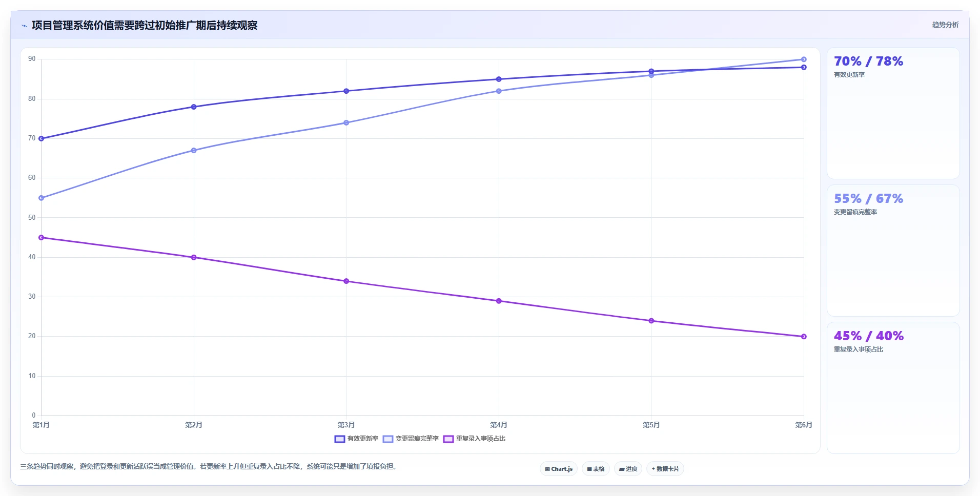Click the 变更留痕完整率 point at 第3月 (74)
This screenshot has width=980, height=496.
point(346,123)
